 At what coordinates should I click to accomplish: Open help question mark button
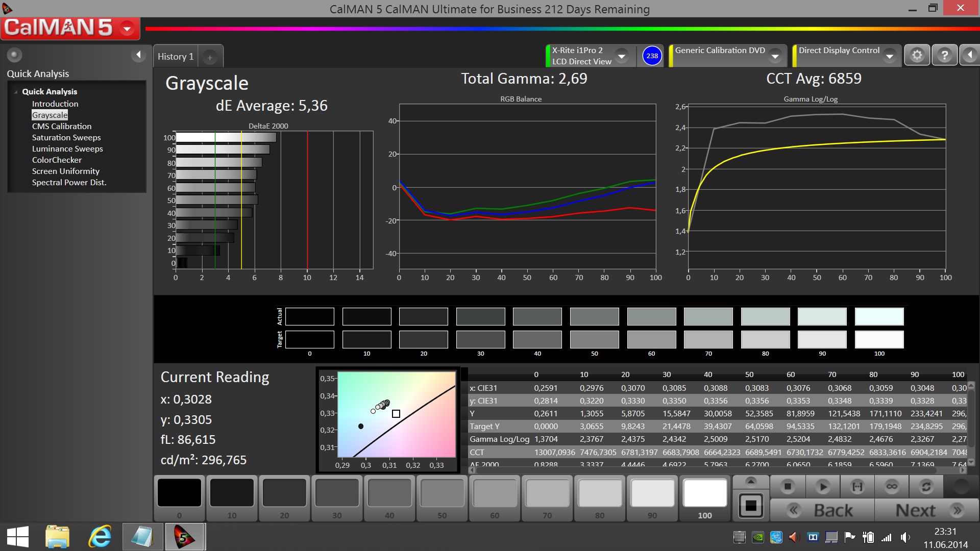[x=944, y=55]
